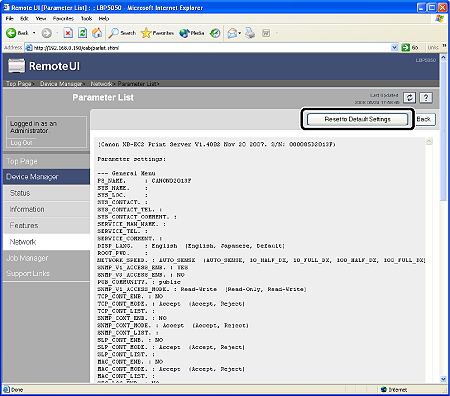This screenshot has width=450, height=396.
Task: Refresh the Parameter List page icon
Action: click(409, 98)
